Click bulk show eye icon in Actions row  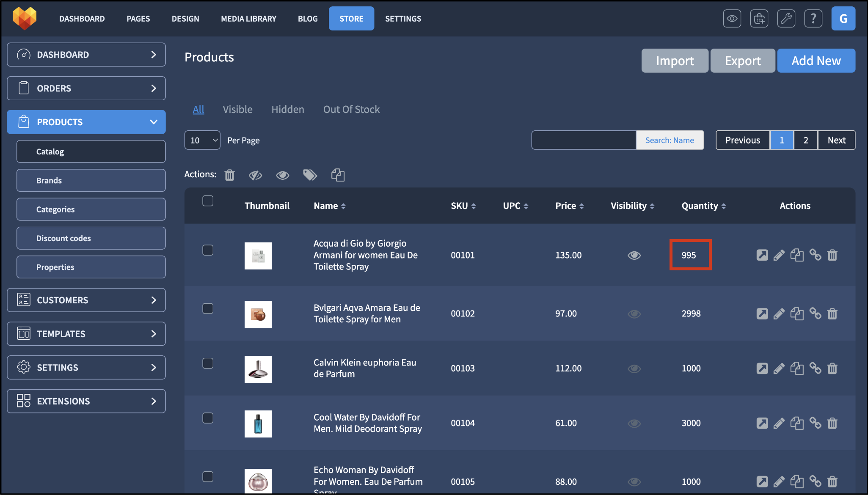tap(282, 175)
